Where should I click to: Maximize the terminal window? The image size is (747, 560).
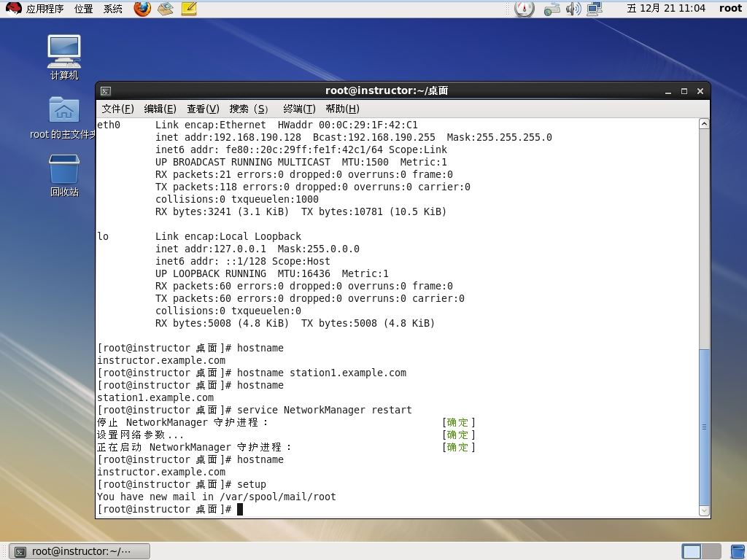[x=684, y=91]
